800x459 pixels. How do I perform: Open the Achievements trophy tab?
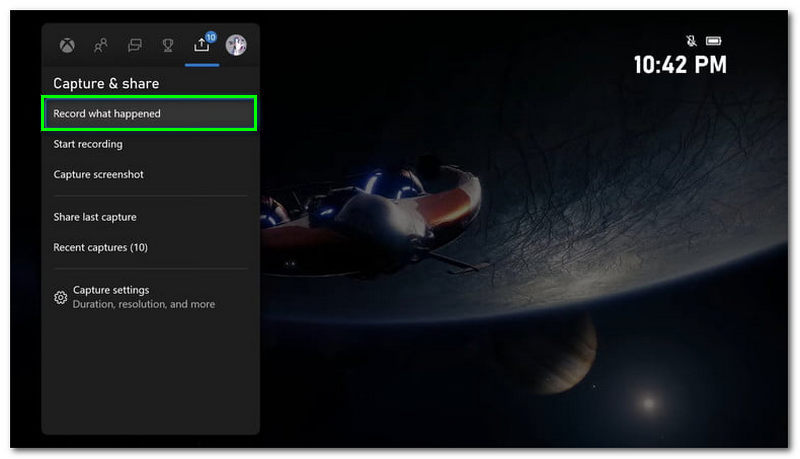[168, 45]
